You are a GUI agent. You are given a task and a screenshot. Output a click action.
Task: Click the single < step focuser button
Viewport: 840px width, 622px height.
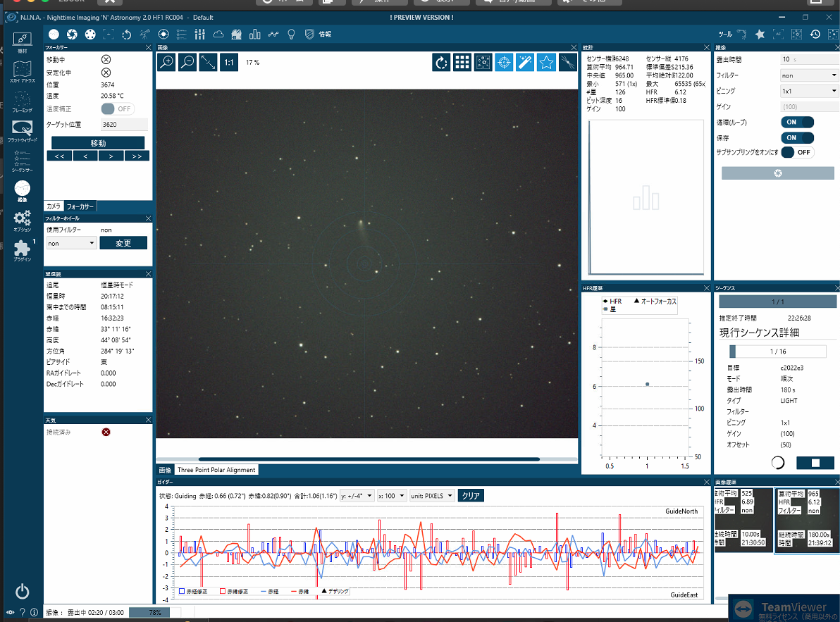pos(85,156)
